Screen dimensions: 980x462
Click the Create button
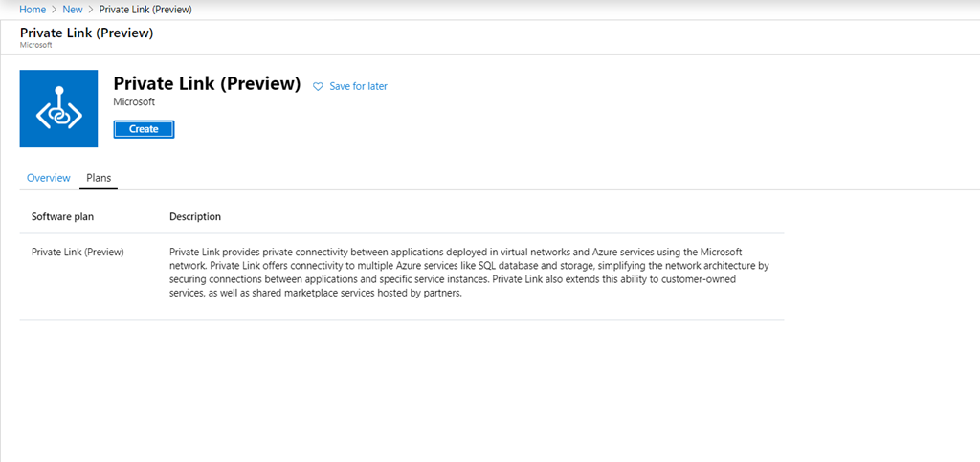(144, 129)
